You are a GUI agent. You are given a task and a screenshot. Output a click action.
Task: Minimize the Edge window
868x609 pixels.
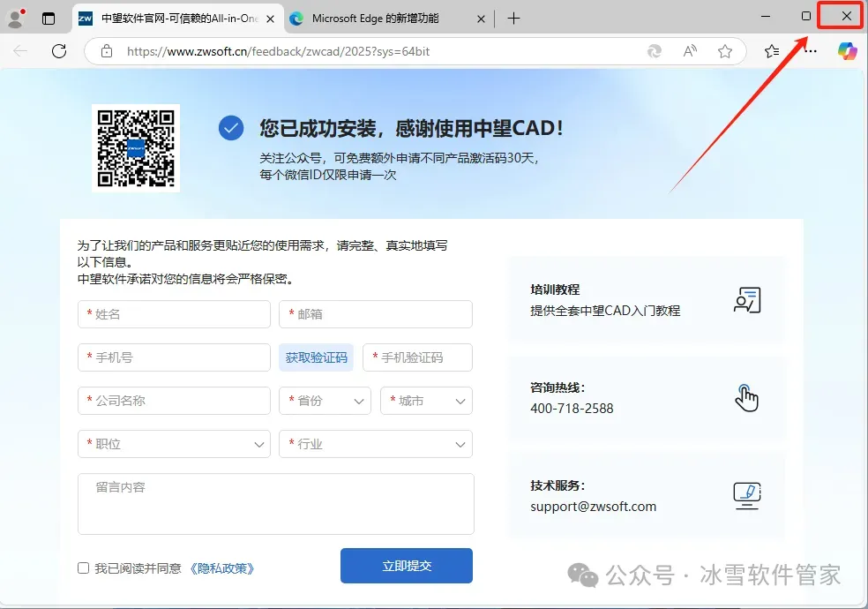tap(766, 17)
